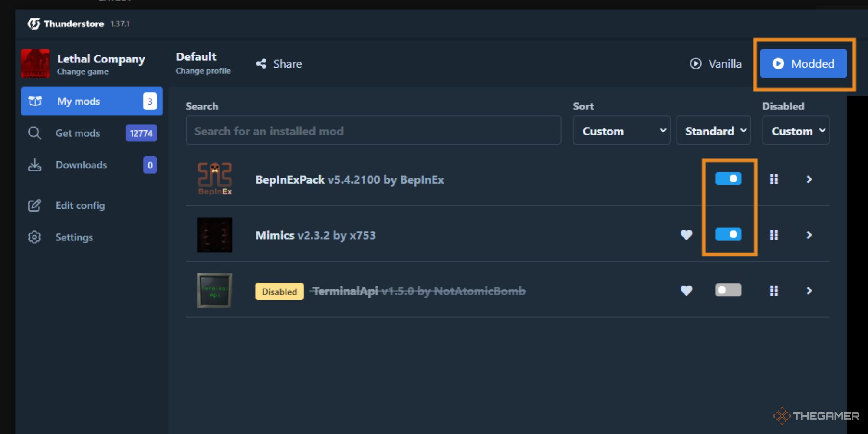Open the Downloads tab
868x434 pixels.
[x=92, y=165]
